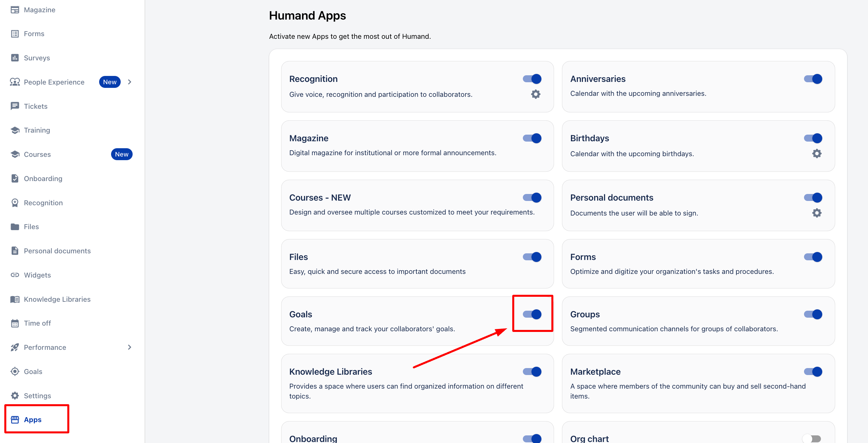Turn off the Anniversaries toggle
The image size is (868, 443).
pyautogui.click(x=813, y=79)
